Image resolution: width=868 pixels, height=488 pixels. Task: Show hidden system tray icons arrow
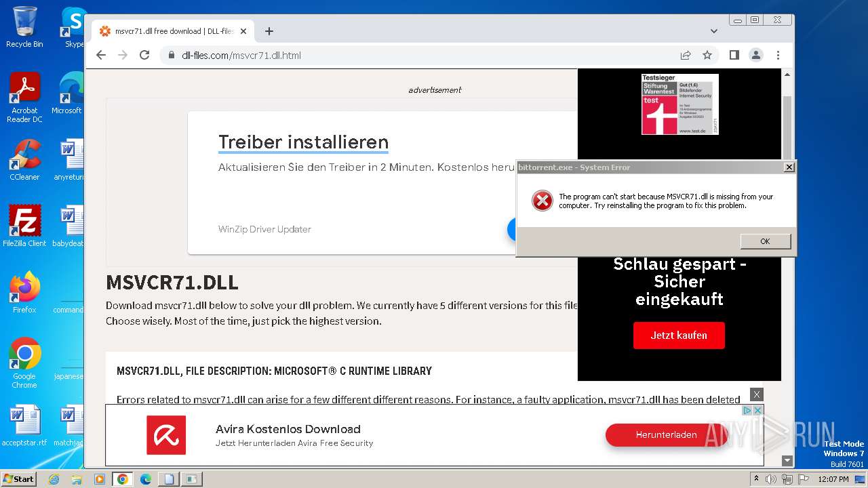click(757, 479)
